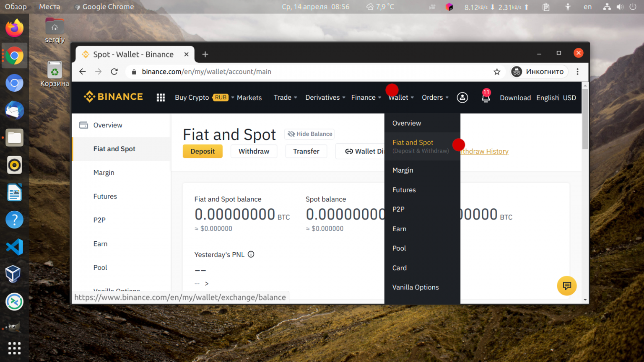Open the clock and calendar panel

tap(315, 7)
